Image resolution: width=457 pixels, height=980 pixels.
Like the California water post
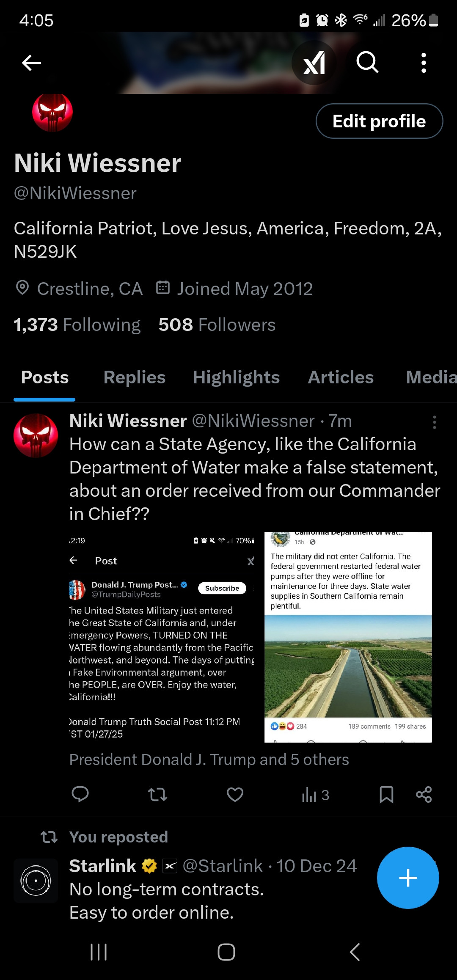235,794
